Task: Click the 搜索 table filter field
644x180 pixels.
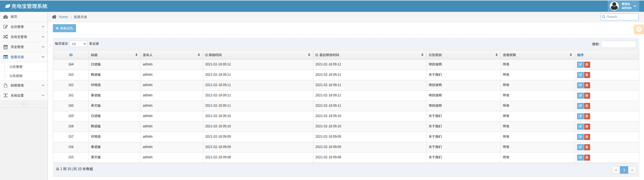Action: 618,44
